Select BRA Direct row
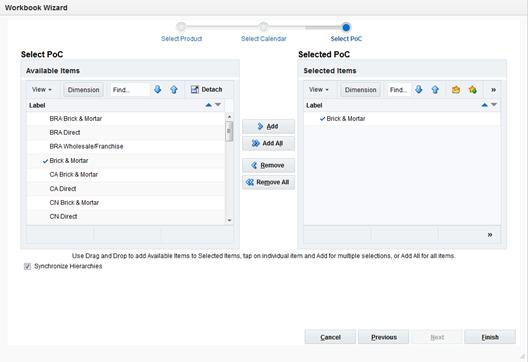528x362 pixels. coord(126,133)
